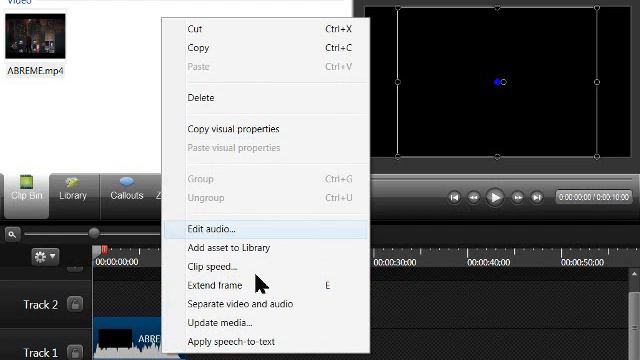Viewport: 640px width, 360px height.
Task: Adjust the timeline zoom slider handle
Action: tap(94, 233)
